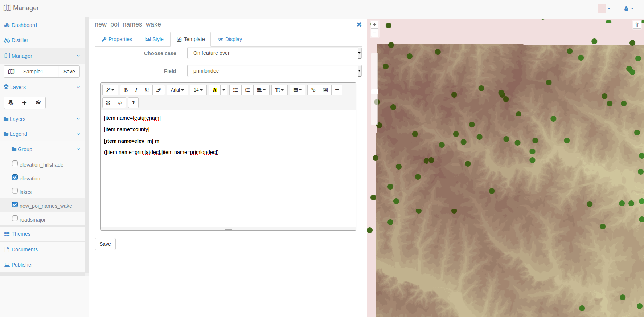Image resolution: width=644 pixels, height=317 pixels.
Task: Apply italic formatting in template editor
Action: point(136,90)
